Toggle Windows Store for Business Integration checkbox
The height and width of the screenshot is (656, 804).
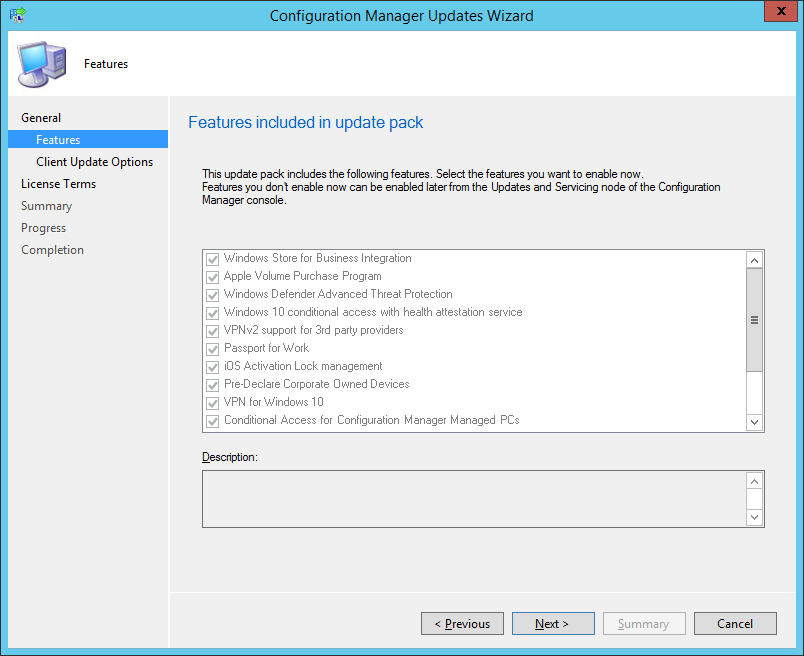click(x=212, y=259)
